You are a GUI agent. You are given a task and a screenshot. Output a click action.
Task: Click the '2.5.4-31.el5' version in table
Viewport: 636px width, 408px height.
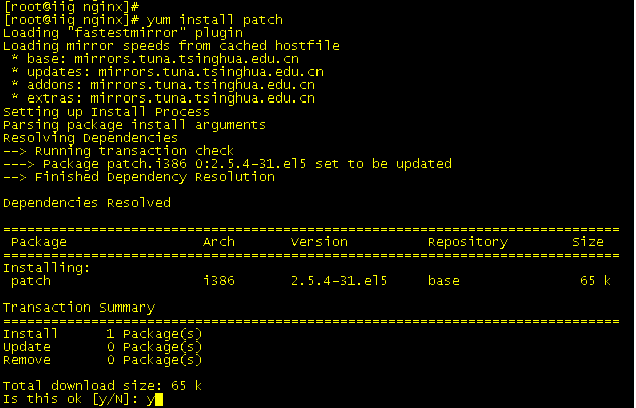coord(339,281)
